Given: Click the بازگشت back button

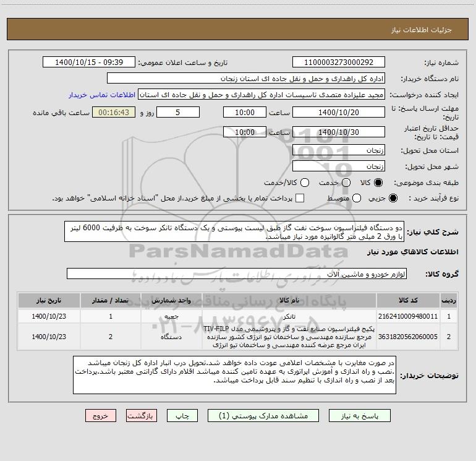Looking at the screenshot, I should point(142,416).
